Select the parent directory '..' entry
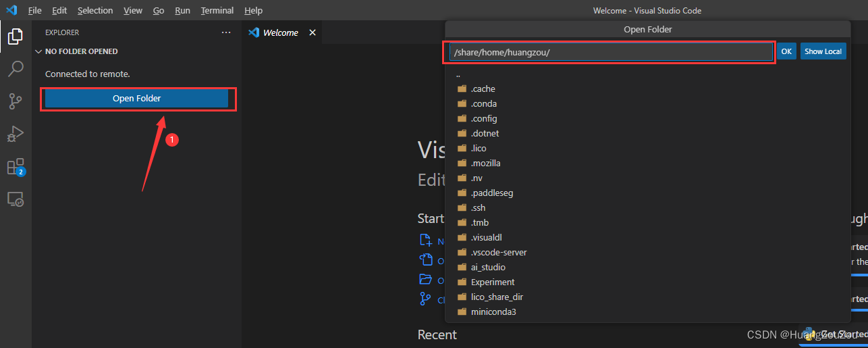Screen dimensions: 868x348 pyautogui.click(x=647, y=74)
